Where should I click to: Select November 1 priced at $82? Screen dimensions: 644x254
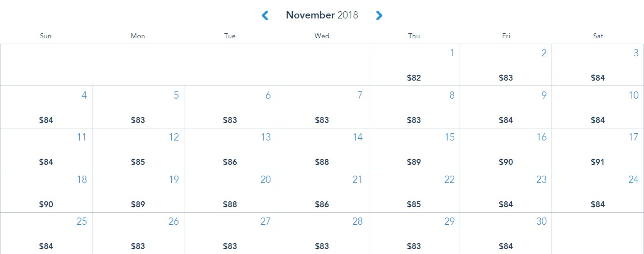[x=414, y=65]
